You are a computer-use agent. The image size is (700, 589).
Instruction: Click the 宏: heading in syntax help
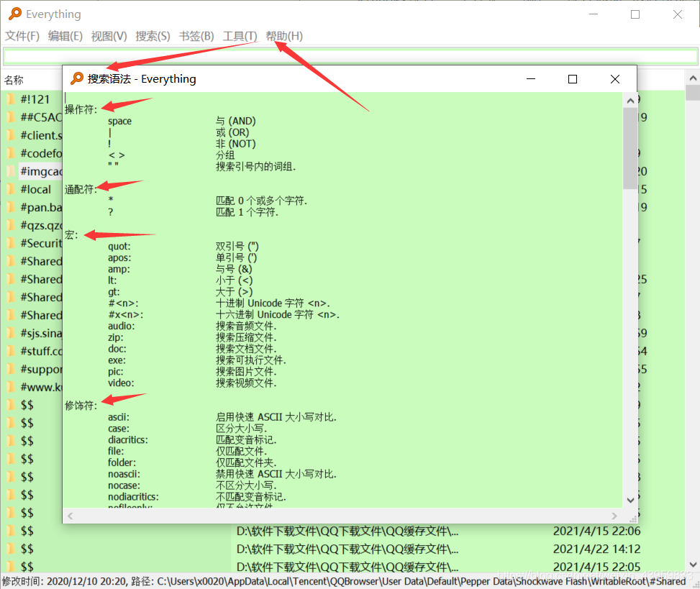click(x=71, y=234)
